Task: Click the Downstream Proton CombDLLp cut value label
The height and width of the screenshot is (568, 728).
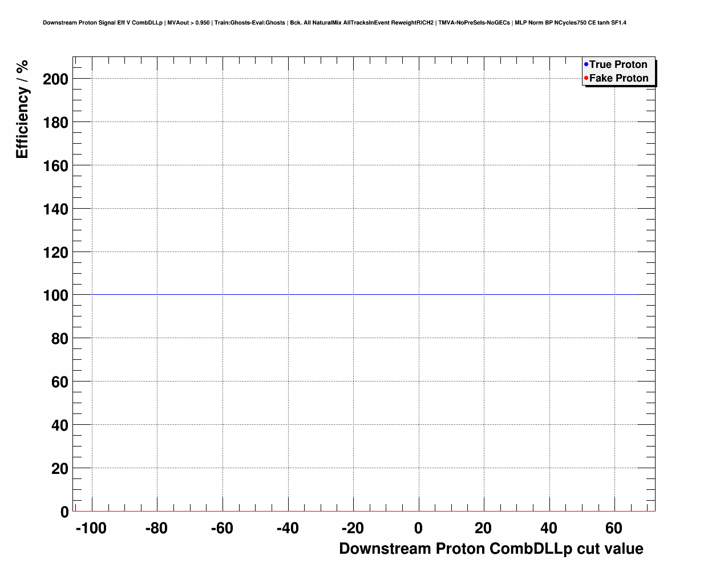Action: [491, 549]
